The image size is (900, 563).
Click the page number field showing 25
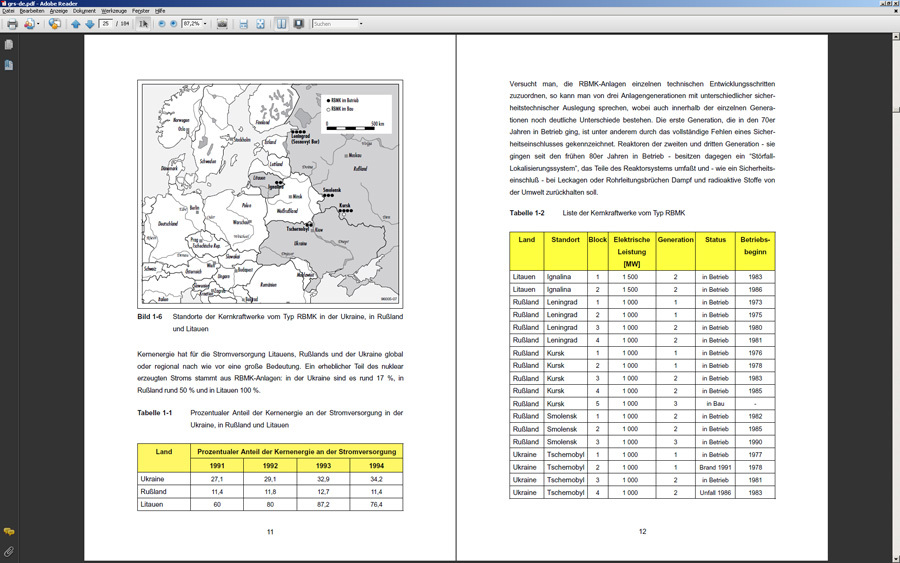pyautogui.click(x=106, y=24)
